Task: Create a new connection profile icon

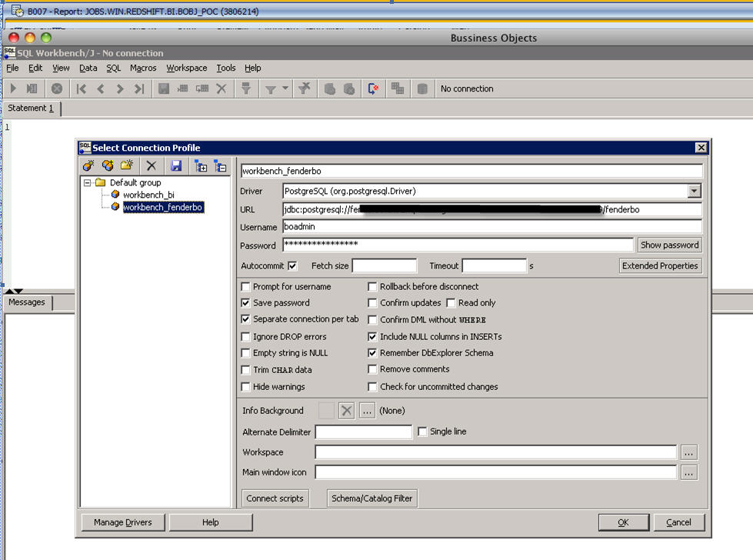Action: 88,165
